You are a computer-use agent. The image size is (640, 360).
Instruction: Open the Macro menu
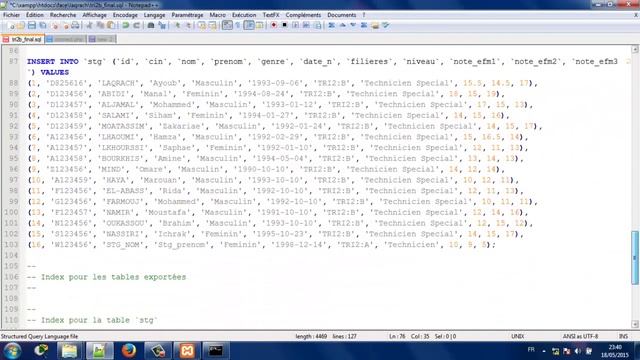tap(217, 15)
